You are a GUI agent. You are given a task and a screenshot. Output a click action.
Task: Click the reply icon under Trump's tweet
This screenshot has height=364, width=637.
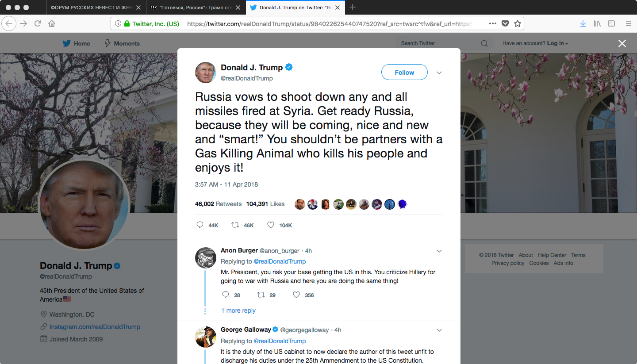[200, 225]
